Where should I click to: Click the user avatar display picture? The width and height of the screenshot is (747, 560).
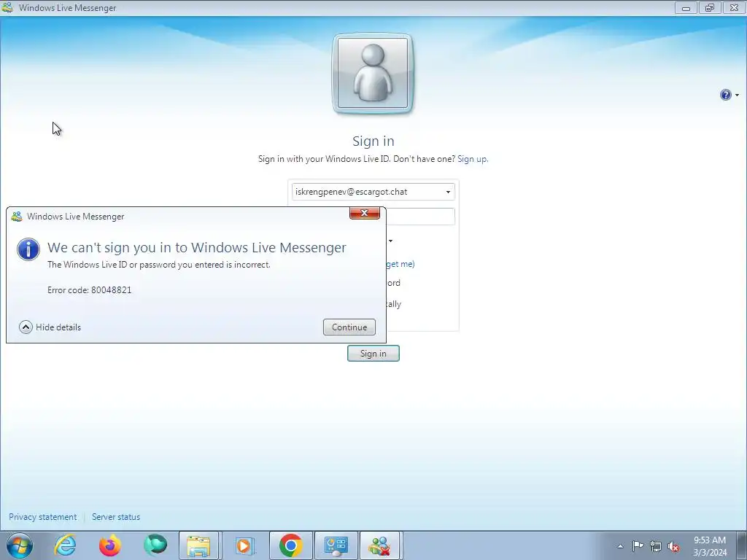click(x=373, y=74)
